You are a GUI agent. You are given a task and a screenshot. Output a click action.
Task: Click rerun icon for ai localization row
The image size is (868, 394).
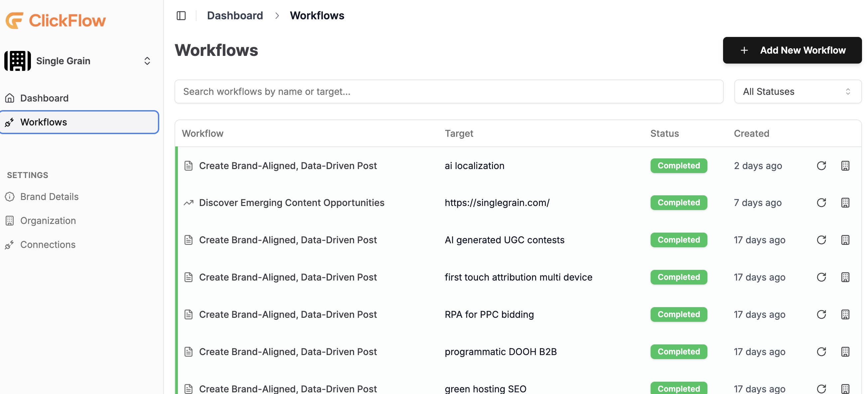point(821,166)
